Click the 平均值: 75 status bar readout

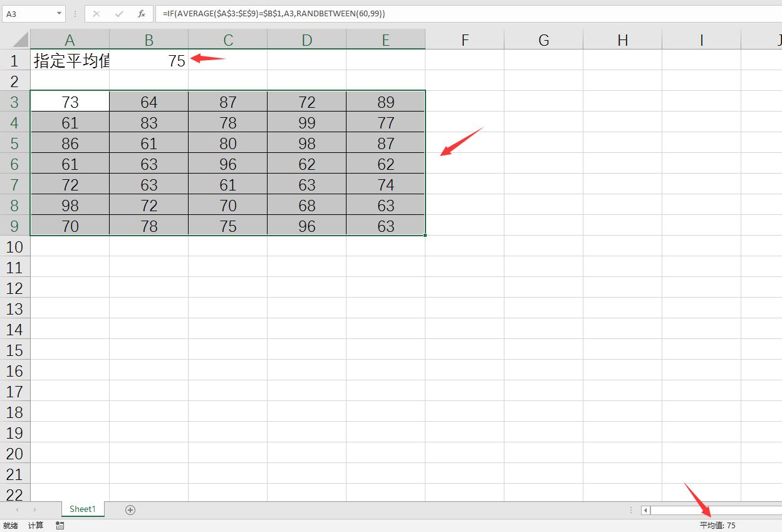click(x=717, y=526)
